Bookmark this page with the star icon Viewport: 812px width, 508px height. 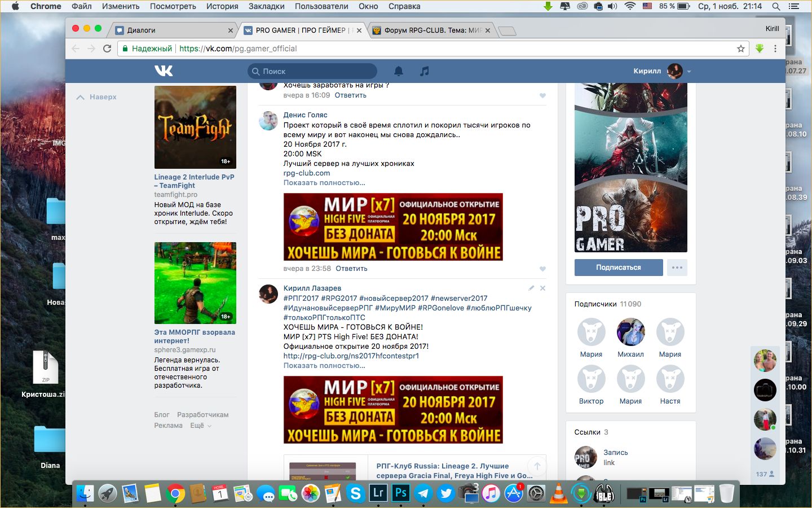point(741,49)
